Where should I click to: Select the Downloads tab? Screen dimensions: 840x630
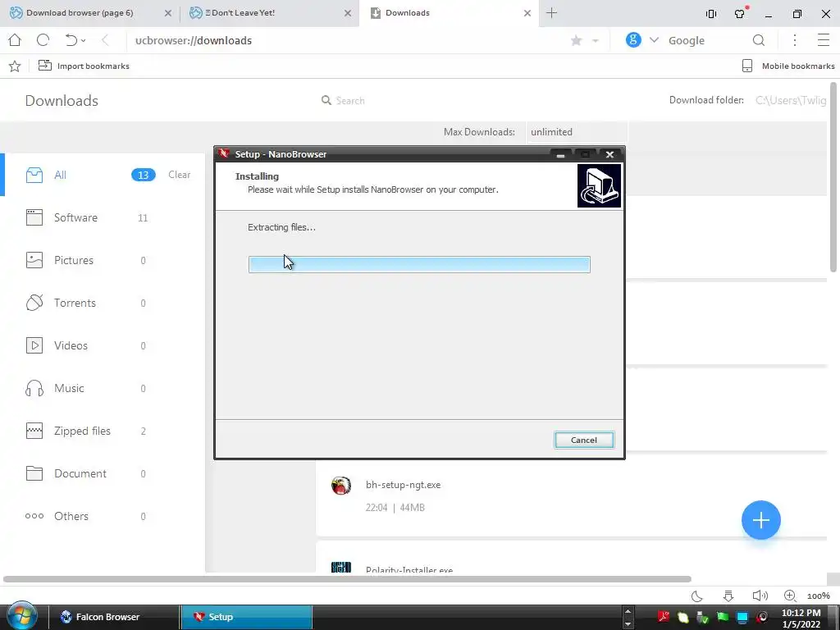[449, 13]
